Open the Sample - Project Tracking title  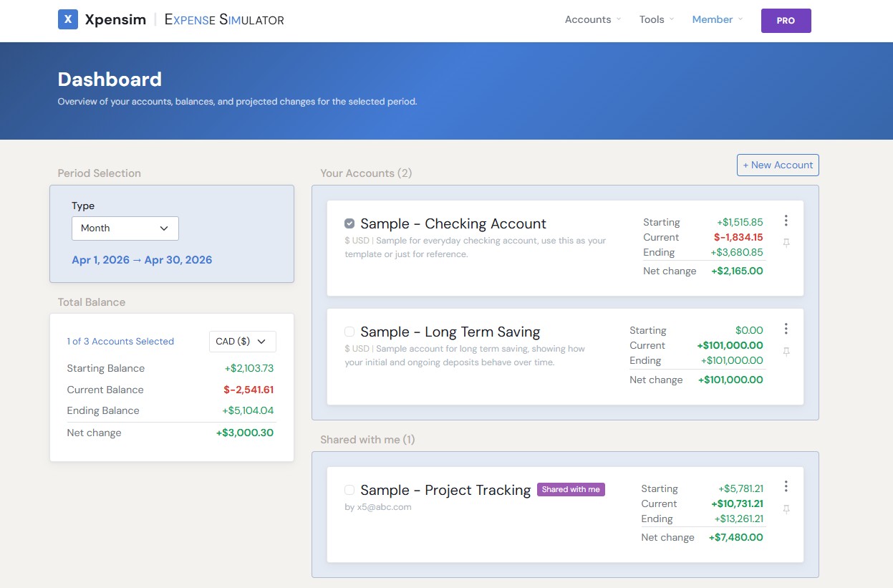(x=445, y=490)
